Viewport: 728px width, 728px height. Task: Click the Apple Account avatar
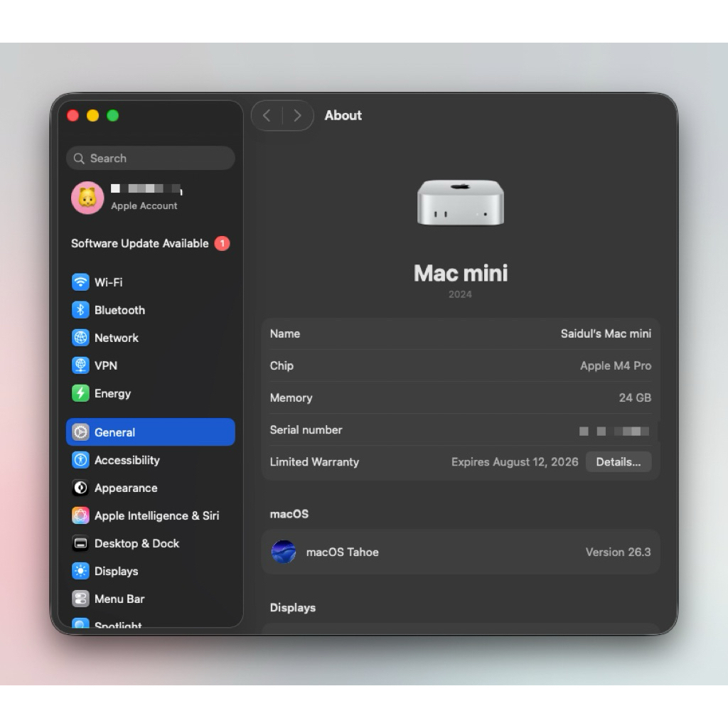[87, 198]
